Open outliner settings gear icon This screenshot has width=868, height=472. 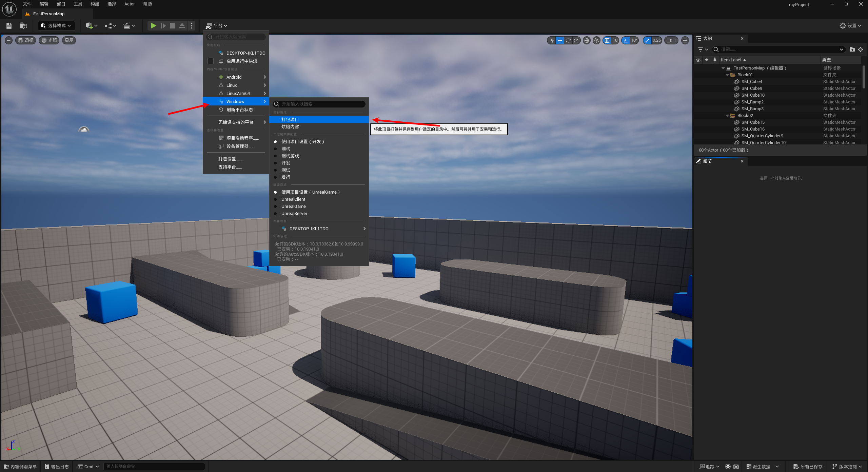pyautogui.click(x=861, y=50)
